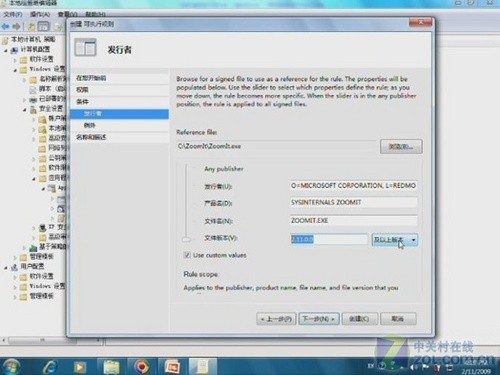
Task: Expand 管理模板 arrow under 用户配置
Action: point(15,297)
